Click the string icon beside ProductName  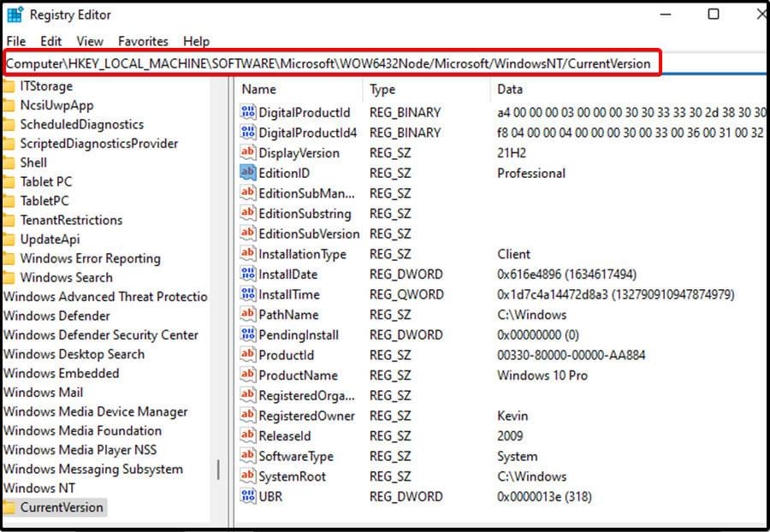[247, 375]
